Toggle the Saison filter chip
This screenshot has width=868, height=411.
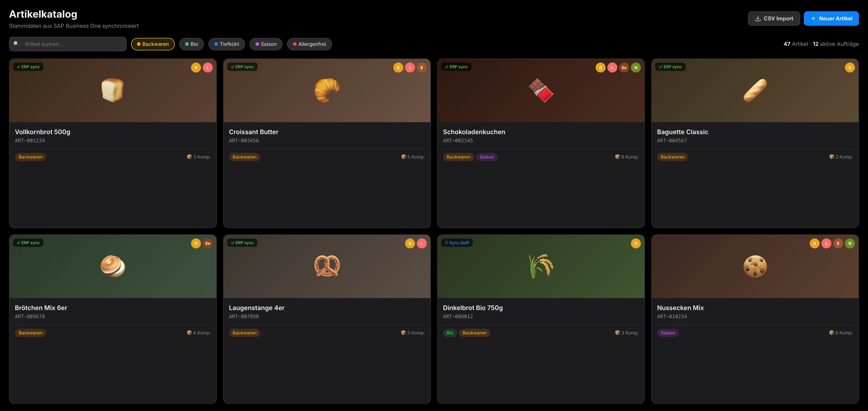click(266, 44)
